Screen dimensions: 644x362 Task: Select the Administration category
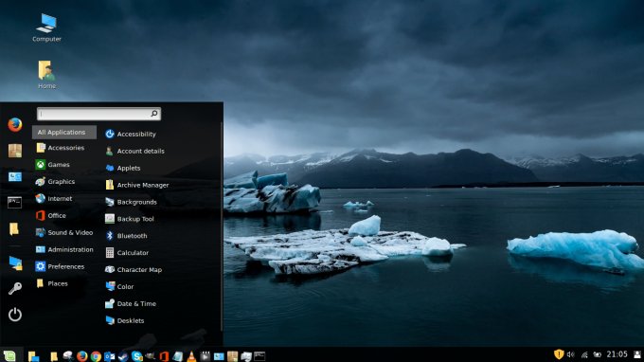[64, 249]
